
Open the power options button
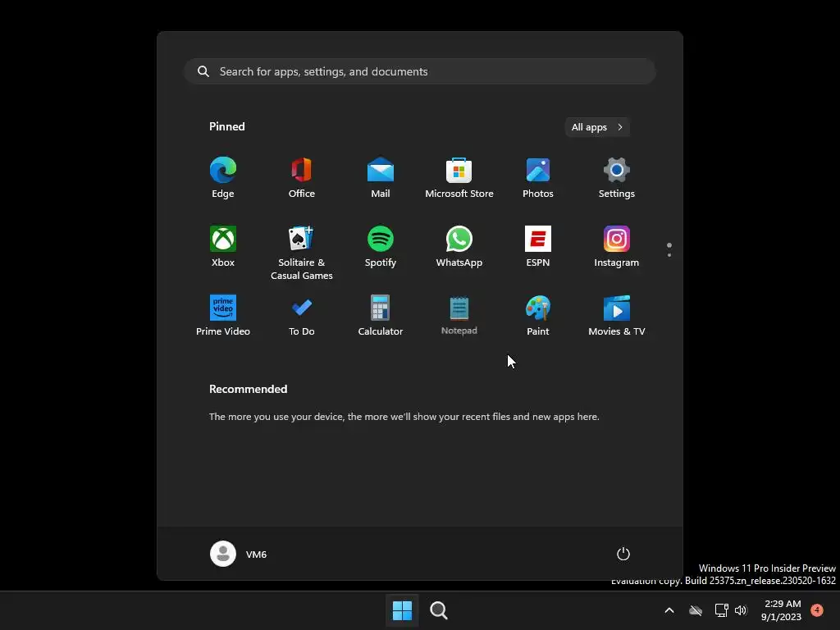(623, 554)
